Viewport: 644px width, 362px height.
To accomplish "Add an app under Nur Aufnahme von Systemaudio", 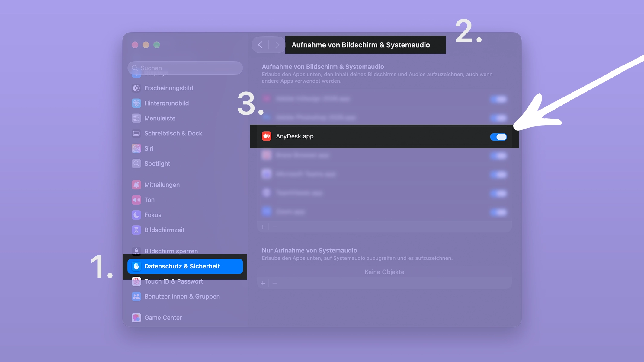I will coord(263,283).
